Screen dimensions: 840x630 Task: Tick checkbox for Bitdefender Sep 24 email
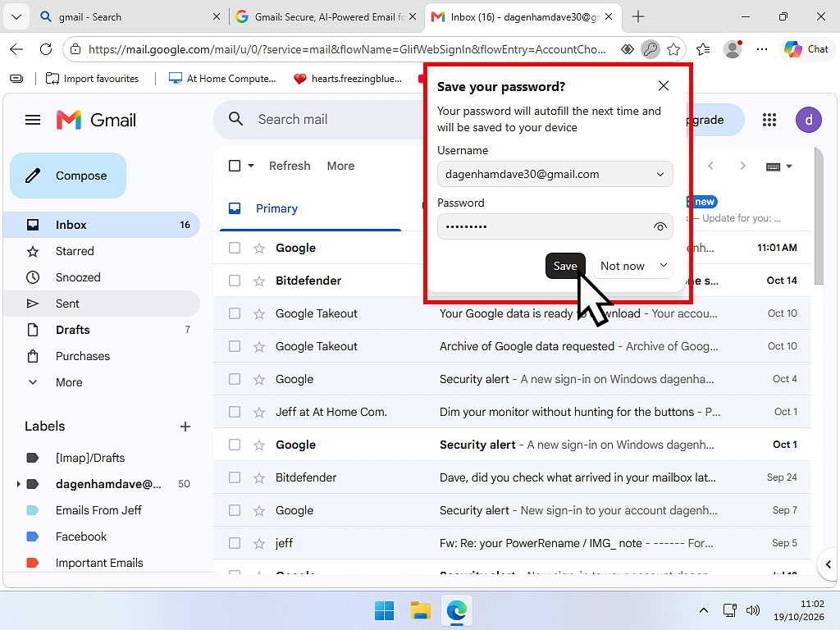[x=235, y=478]
